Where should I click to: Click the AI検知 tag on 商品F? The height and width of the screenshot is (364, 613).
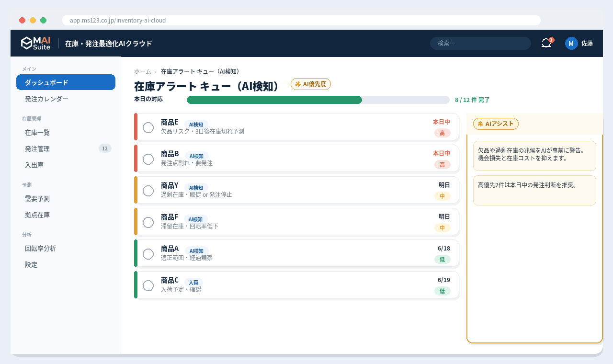196,219
